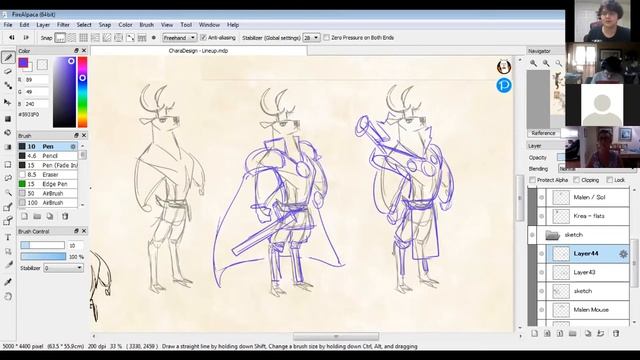Enable the grid snap icon
This screenshot has width=640, height=360.
(x=83, y=38)
